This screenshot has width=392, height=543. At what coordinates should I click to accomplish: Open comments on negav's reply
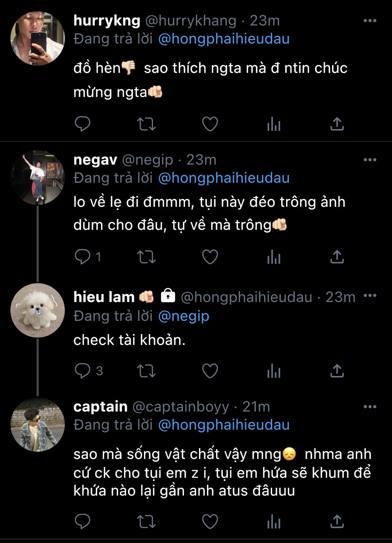point(83,257)
